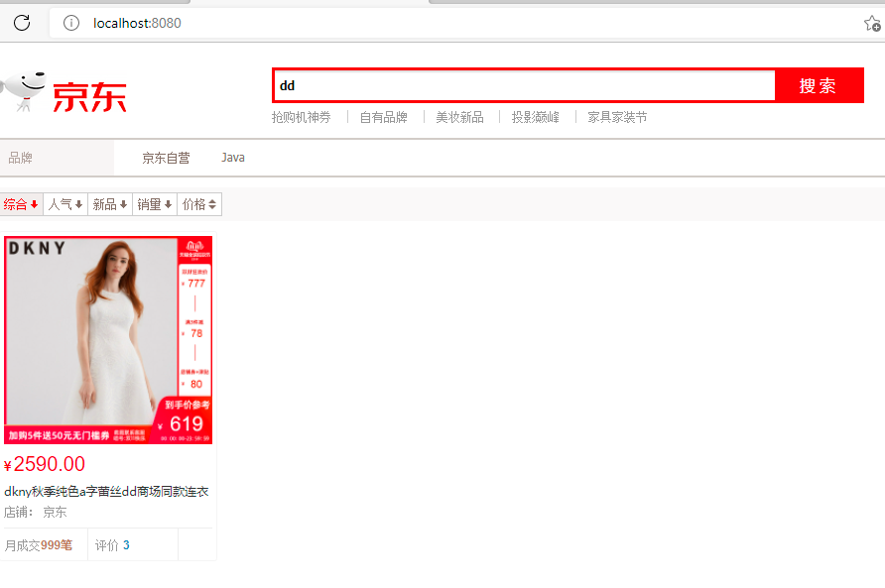The image size is (885, 588).
Task: Click the 京东 logo
Action: [66, 94]
